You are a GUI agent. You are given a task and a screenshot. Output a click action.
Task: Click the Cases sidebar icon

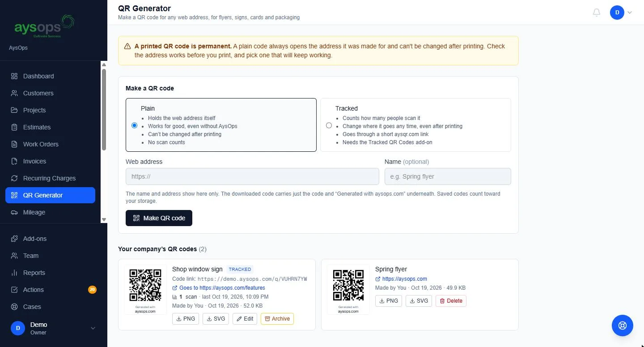point(14,307)
